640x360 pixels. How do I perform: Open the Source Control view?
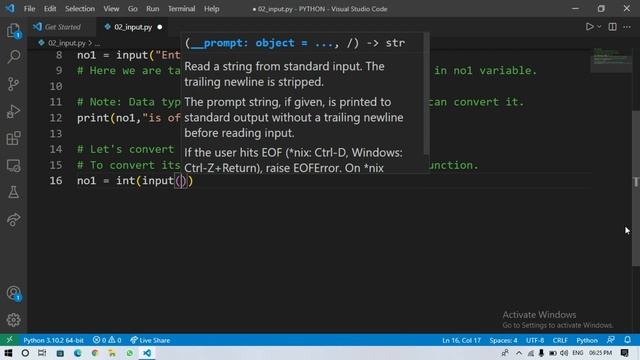tap(13, 84)
